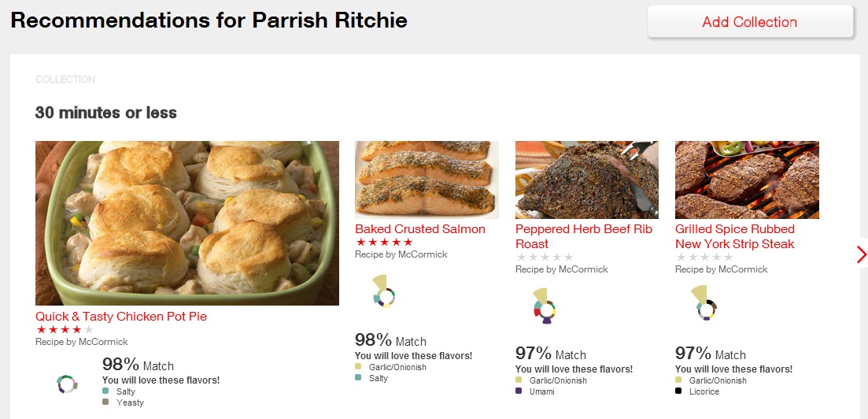Rate the New York Strip Steak stars
The width and height of the screenshot is (868, 419).
coord(704,257)
